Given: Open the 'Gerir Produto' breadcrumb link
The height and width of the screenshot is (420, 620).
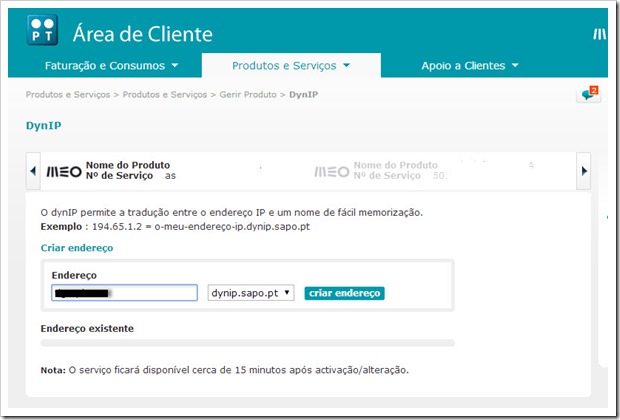Looking at the screenshot, I should tap(248, 95).
